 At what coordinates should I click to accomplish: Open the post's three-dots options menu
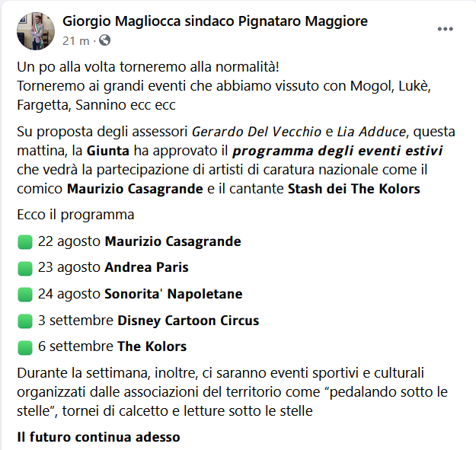[446, 29]
